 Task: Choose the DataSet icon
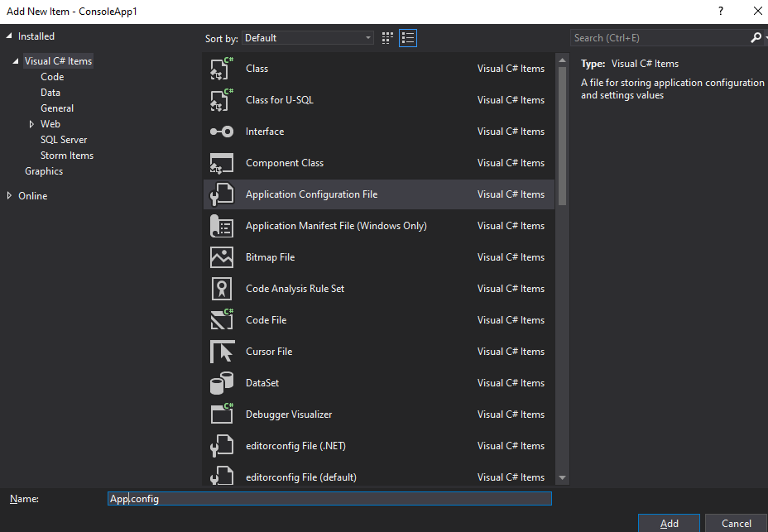pyautogui.click(x=222, y=383)
